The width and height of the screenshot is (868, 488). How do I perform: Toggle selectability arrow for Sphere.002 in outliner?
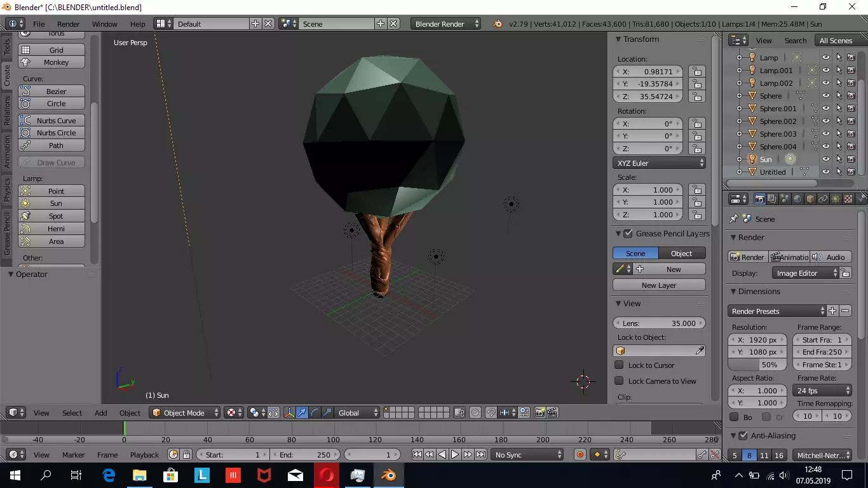[x=838, y=121]
